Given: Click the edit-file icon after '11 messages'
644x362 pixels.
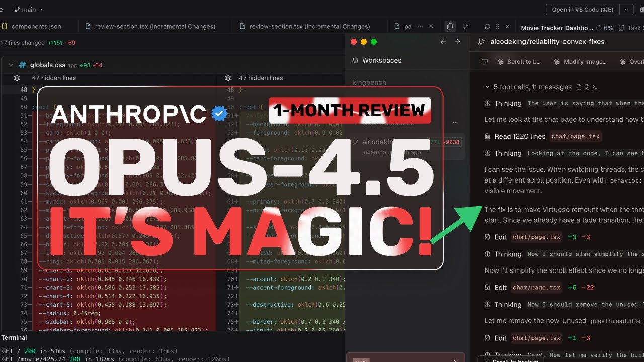Looking at the screenshot, I should coord(587,87).
